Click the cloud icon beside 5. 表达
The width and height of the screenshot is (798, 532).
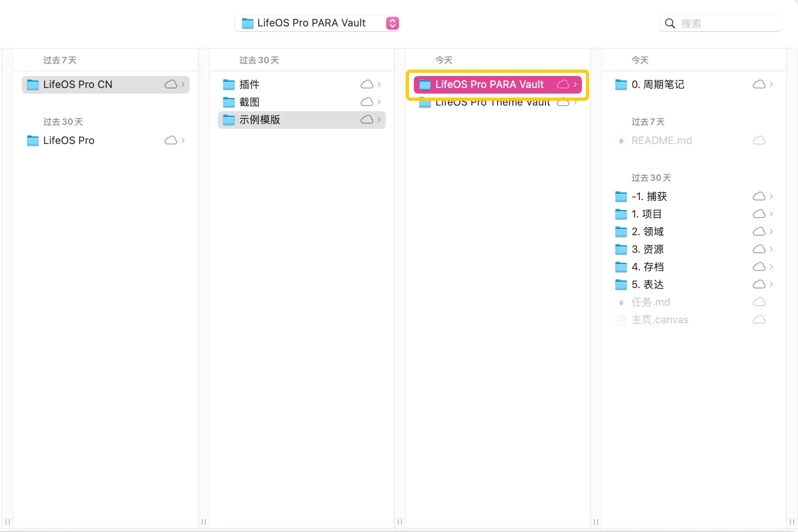point(759,284)
